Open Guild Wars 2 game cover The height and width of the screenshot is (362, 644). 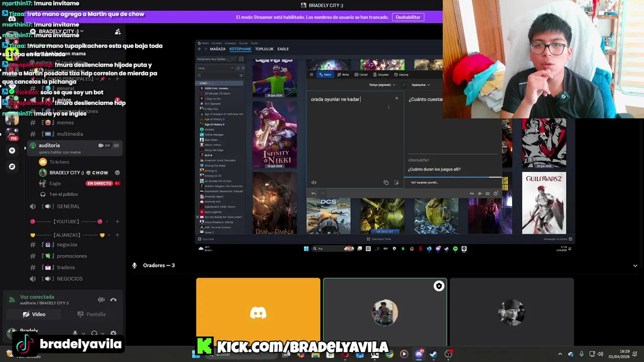coord(544,203)
